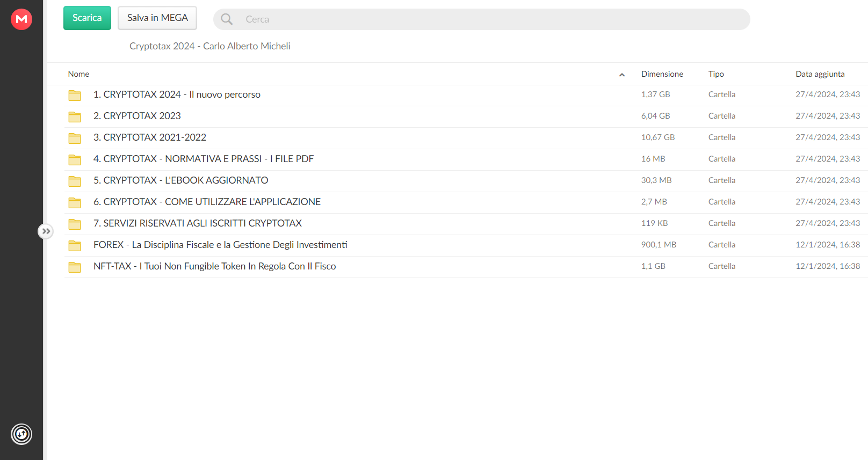The image size is (868, 460).
Task: Click folder icon of L'EBOOK AGGIORNATO
Action: click(75, 181)
